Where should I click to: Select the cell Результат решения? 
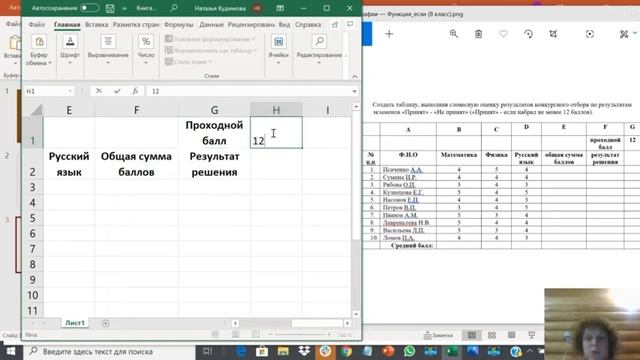pos(214,164)
